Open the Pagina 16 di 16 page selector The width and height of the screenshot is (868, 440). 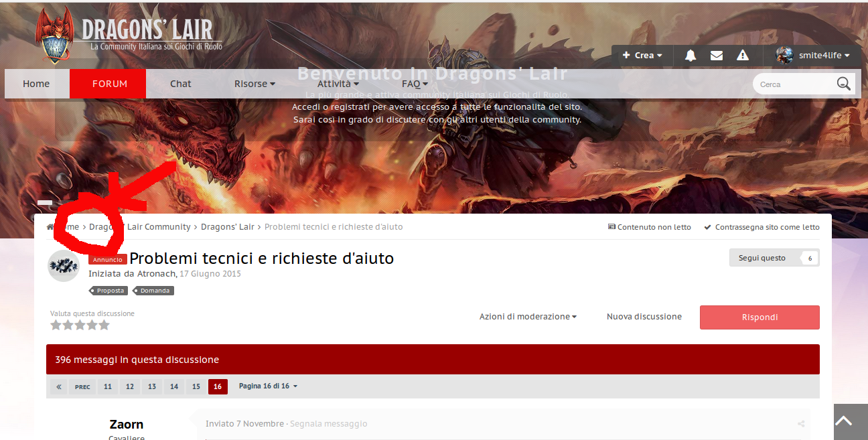point(268,386)
